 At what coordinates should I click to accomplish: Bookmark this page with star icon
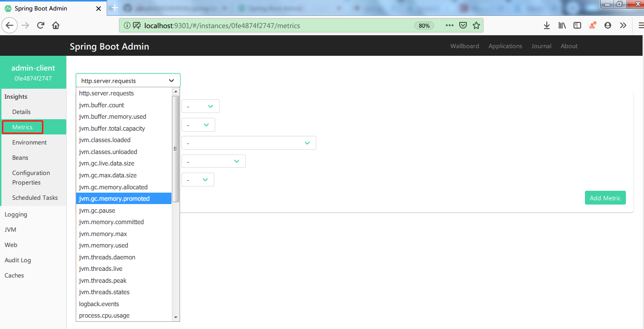point(476,25)
